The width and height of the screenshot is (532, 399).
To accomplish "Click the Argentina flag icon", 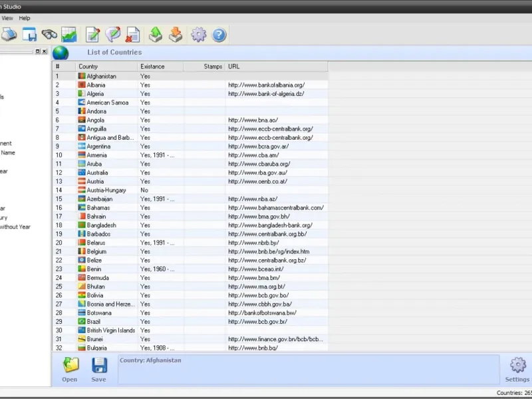I will [x=82, y=146].
